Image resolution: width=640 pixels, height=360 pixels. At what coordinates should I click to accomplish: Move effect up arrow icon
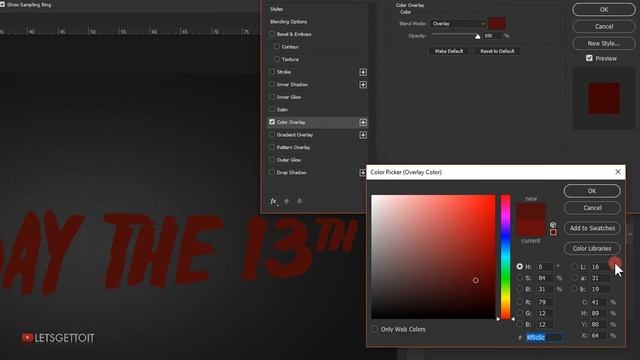click(x=287, y=201)
